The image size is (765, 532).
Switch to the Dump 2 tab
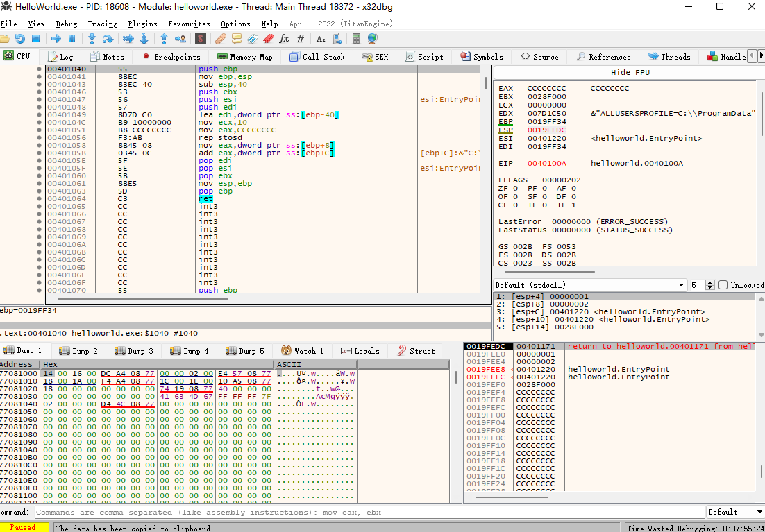(78, 351)
